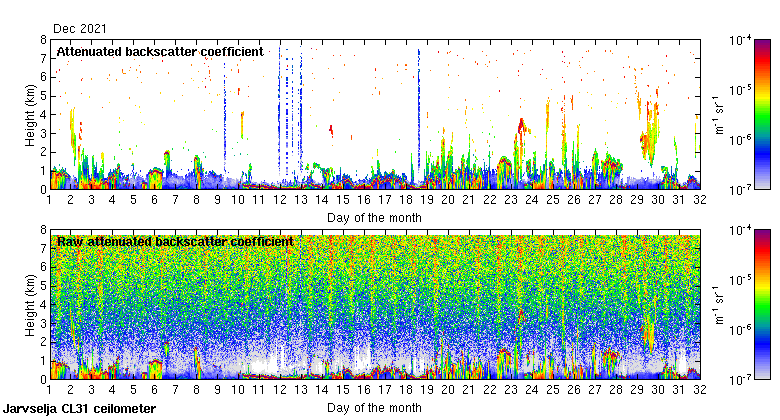Click the 'Dec 2021' title text
Screen dimensions: 780x420
pos(80,29)
